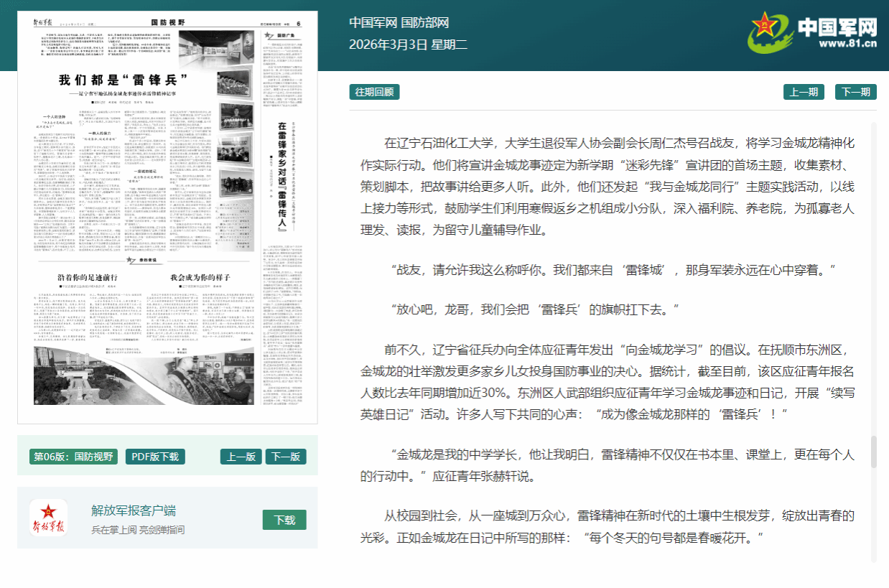889x588 pixels.
Task: Open headline 我们都是"雷锋兵" on newspaper page
Action: 123,80
